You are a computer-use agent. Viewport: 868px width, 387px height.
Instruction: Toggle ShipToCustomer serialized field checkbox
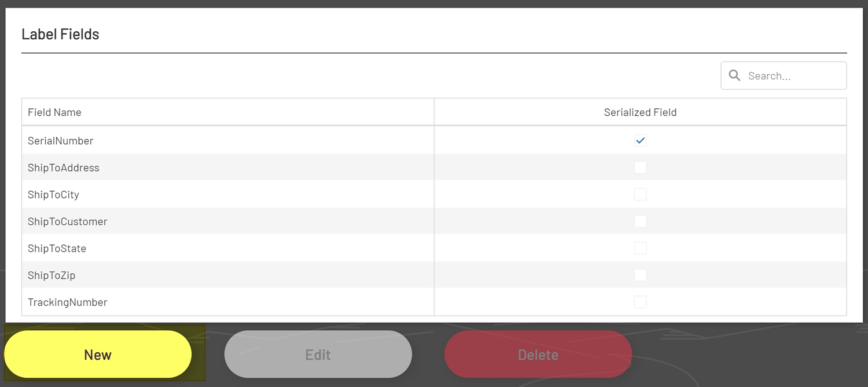pos(640,221)
